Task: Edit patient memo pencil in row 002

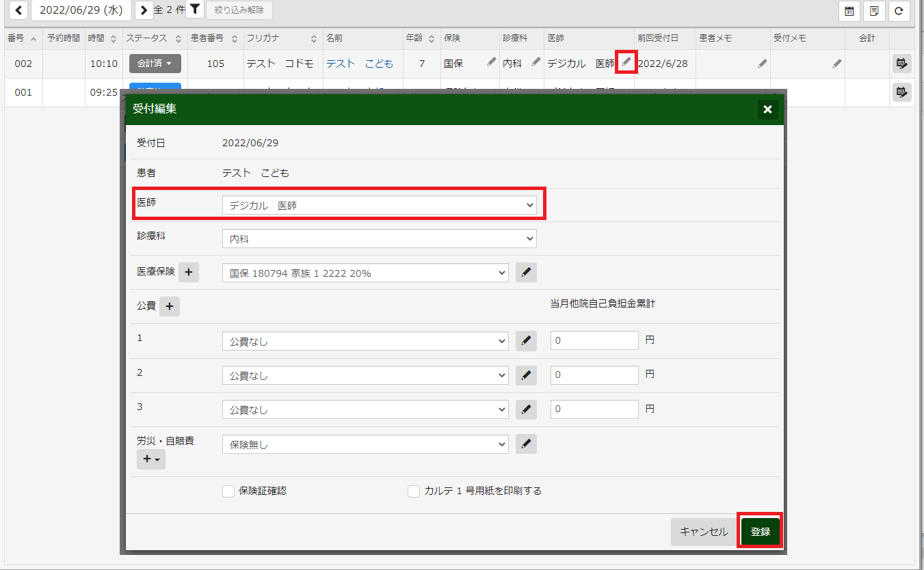Action: 762,64
